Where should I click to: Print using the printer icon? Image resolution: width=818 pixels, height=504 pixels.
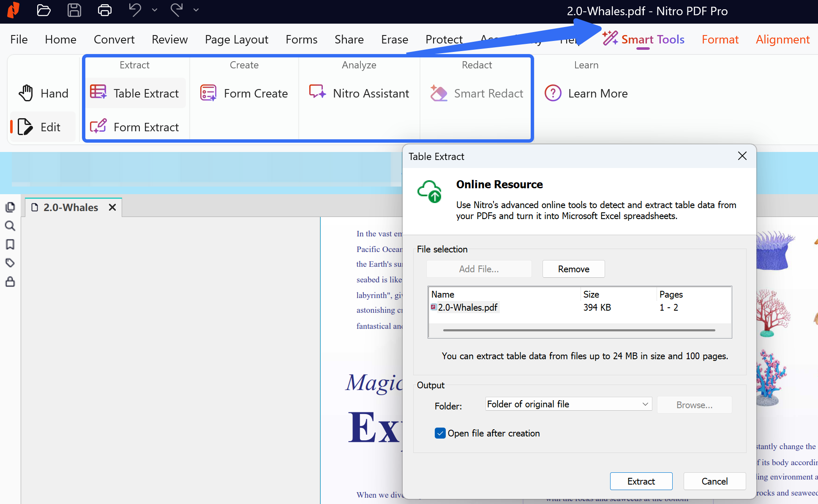[x=104, y=10]
